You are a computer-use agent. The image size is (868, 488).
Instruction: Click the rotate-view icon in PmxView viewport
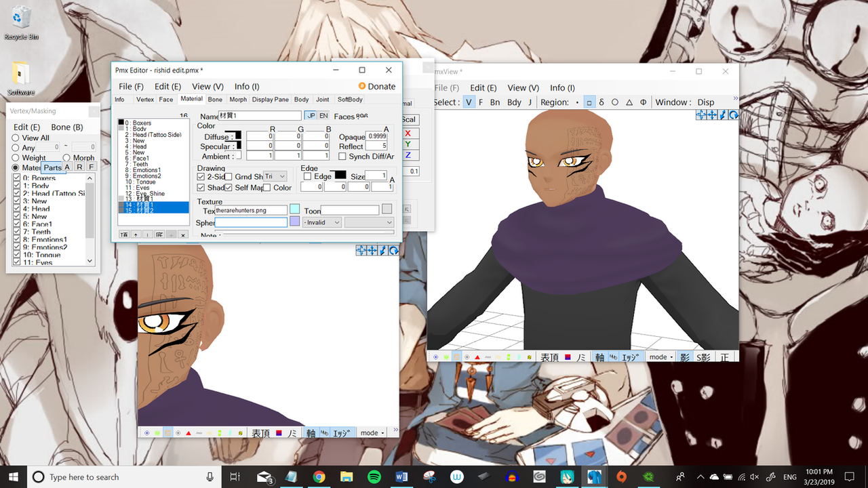click(733, 115)
